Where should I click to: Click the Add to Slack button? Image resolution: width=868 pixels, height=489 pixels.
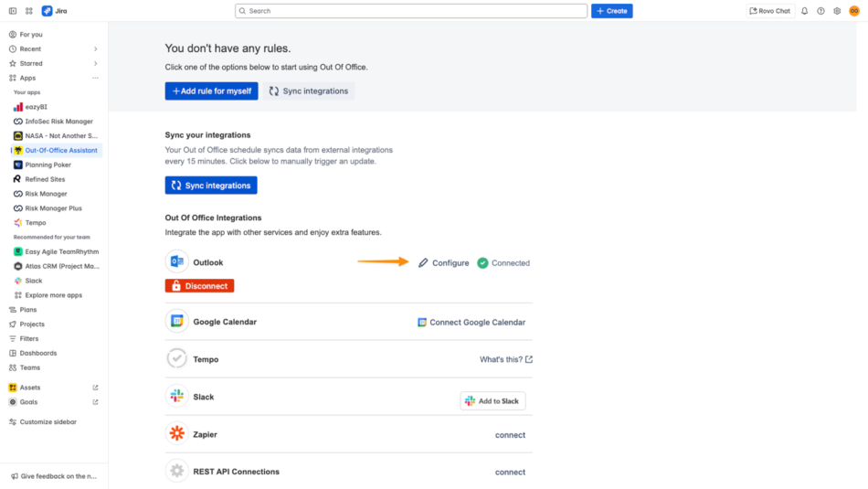tap(492, 401)
